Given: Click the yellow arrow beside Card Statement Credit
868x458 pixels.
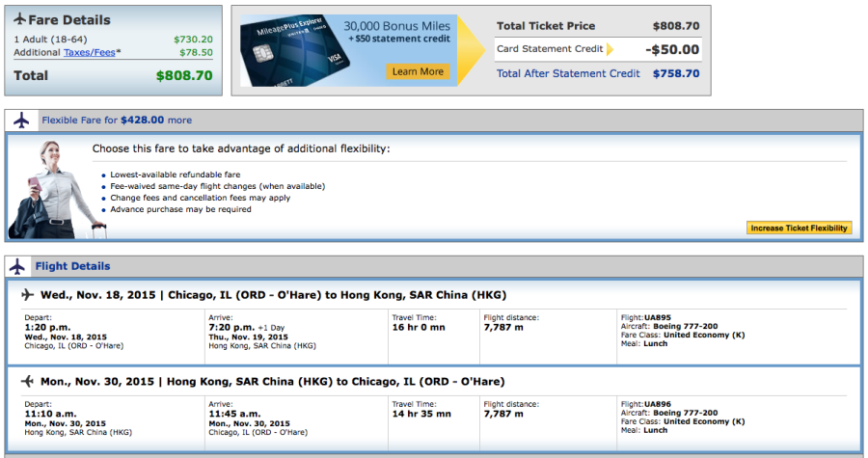Looking at the screenshot, I should [610, 49].
